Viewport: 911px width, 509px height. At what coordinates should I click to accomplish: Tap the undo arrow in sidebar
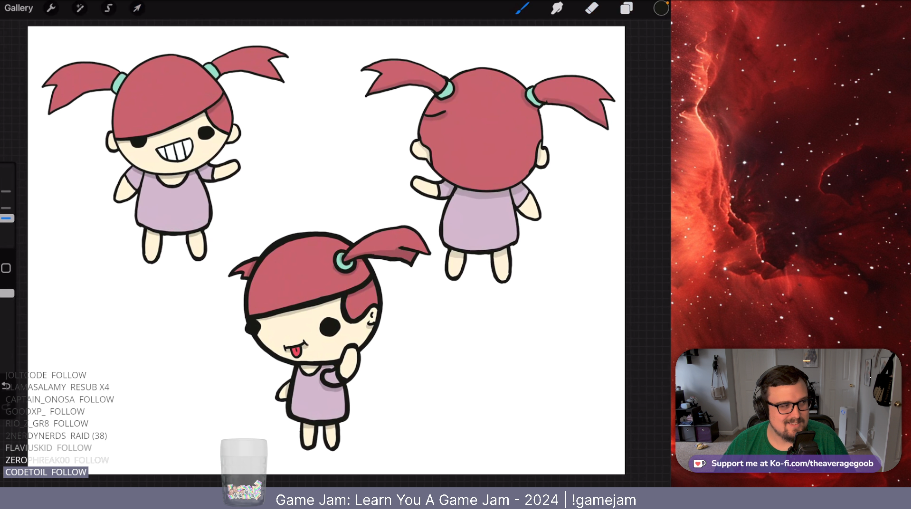(x=6, y=386)
